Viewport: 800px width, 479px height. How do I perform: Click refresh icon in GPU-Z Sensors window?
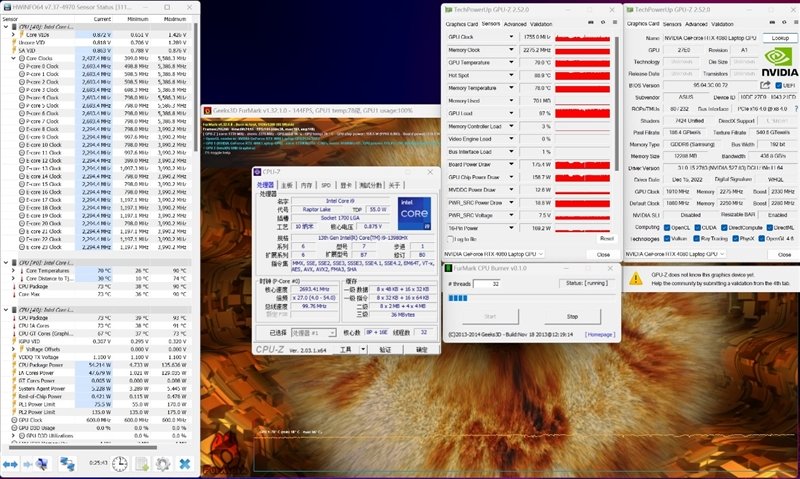click(x=603, y=23)
